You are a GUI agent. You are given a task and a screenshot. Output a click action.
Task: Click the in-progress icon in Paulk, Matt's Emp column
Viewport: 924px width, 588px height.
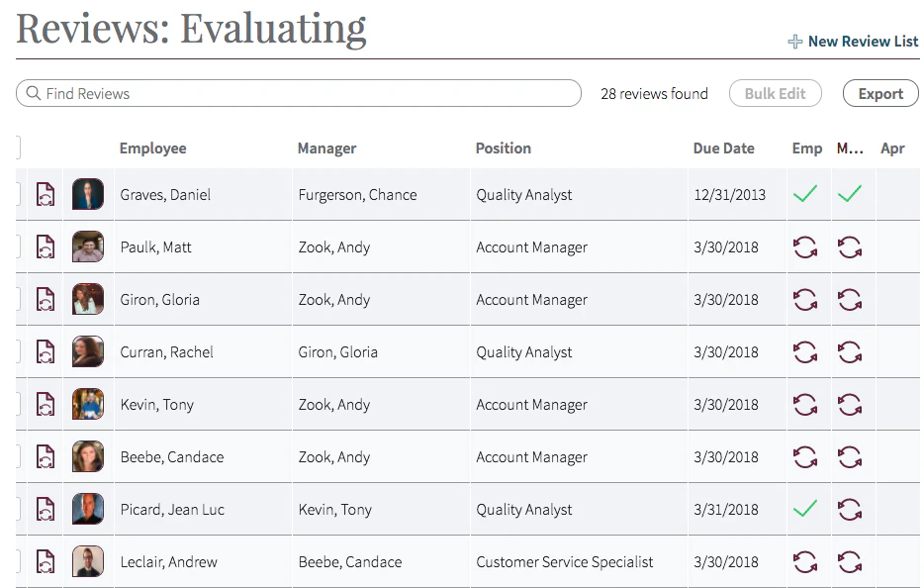pos(807,246)
